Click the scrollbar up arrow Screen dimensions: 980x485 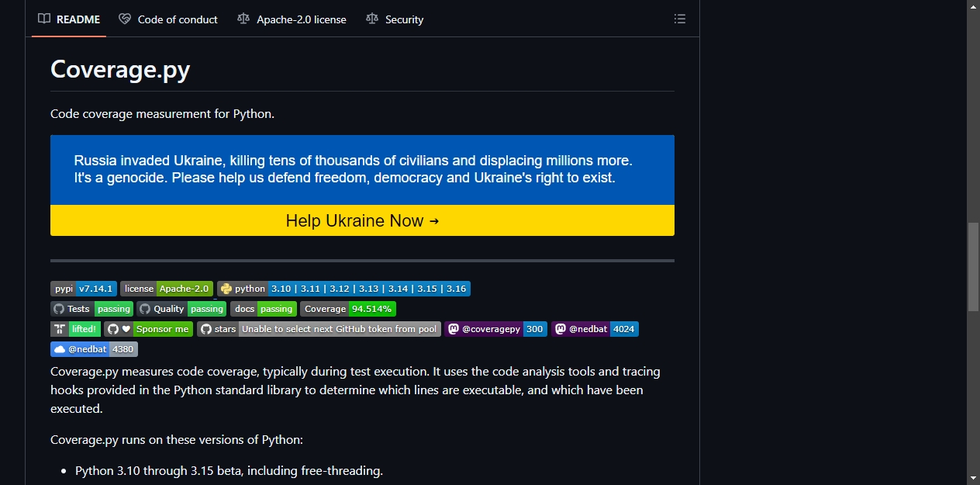pos(974,6)
